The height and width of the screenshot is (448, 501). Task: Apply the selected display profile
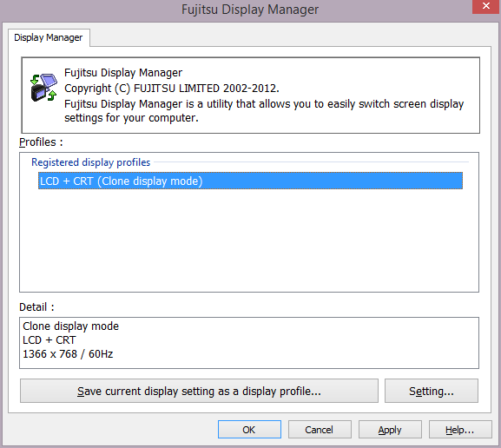pyautogui.click(x=390, y=430)
